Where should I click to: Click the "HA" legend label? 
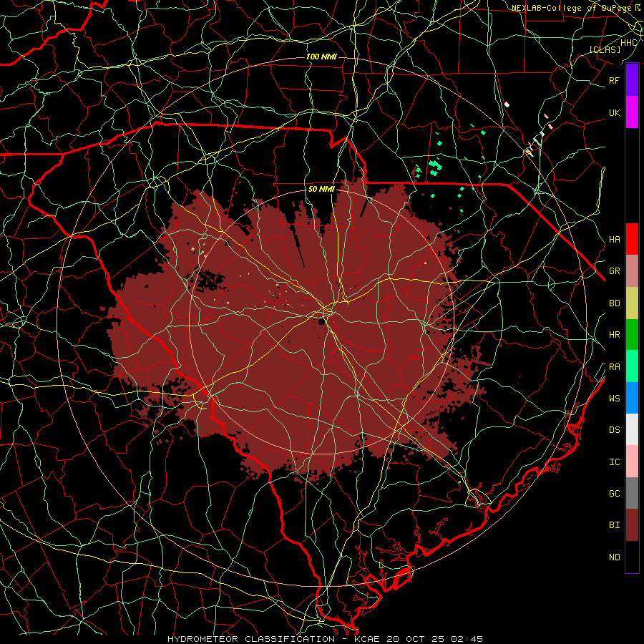pyautogui.click(x=614, y=240)
